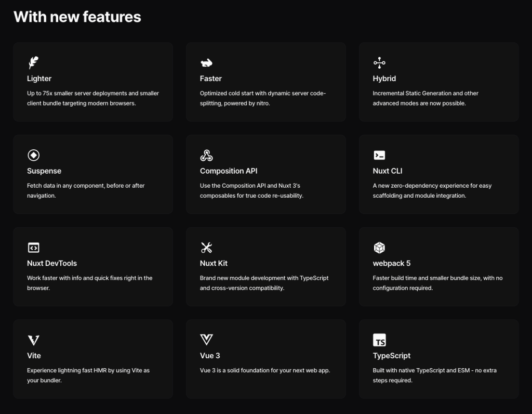The height and width of the screenshot is (414, 532).
Task: Click 'Experience lightning fast HMR' description
Action: point(88,376)
